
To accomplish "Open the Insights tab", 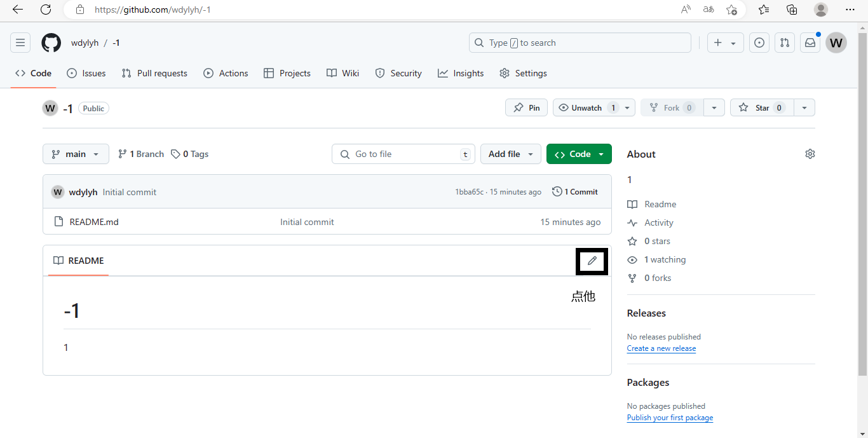I will [461, 73].
